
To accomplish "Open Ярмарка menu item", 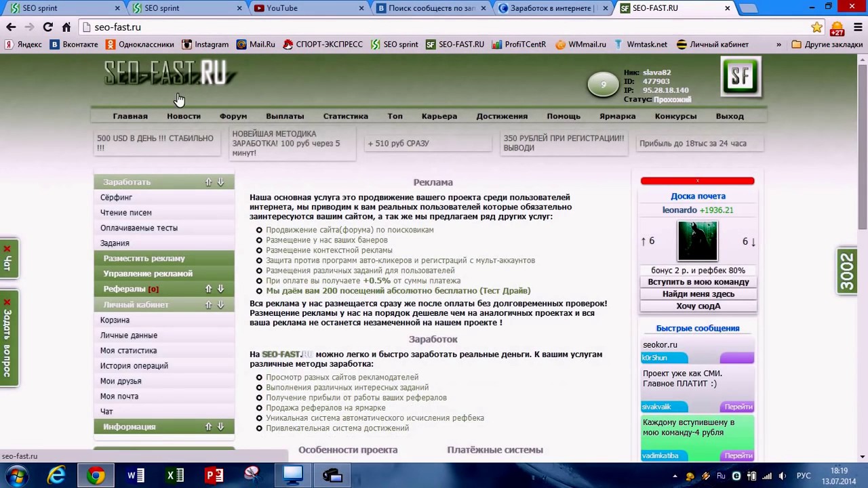I will pos(618,116).
